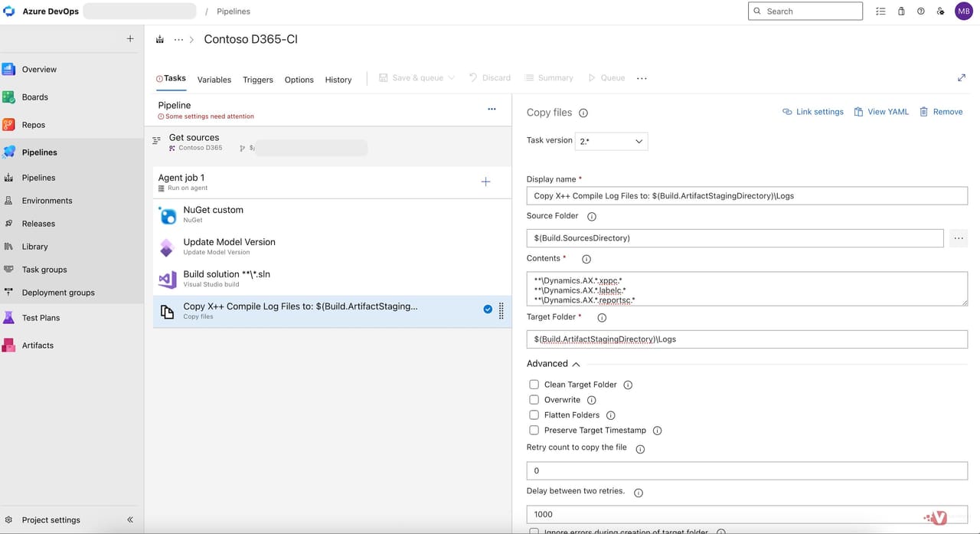
Task: Enable Flatten Folders checkbox
Action: pyautogui.click(x=534, y=415)
